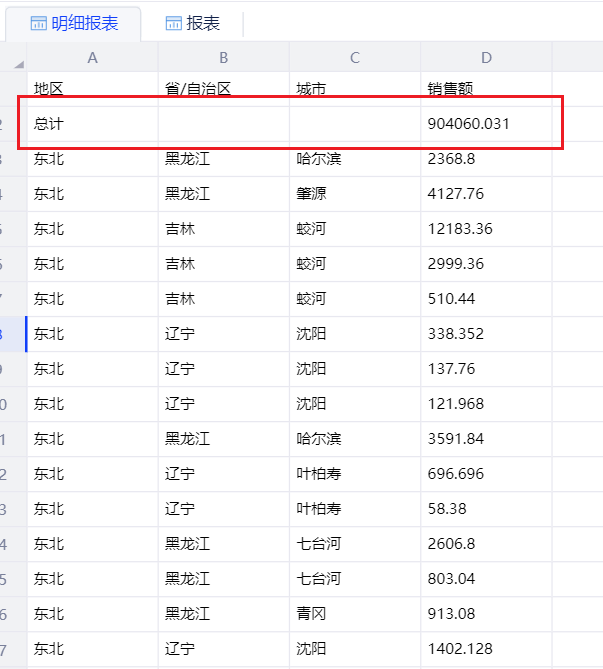The width and height of the screenshot is (603, 669).
Task: Click the cell with value 696.696
Action: point(486,474)
